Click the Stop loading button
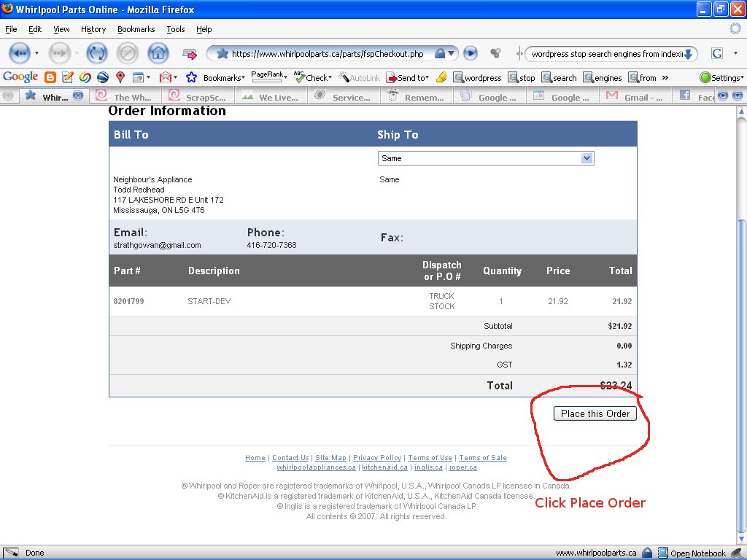The width and height of the screenshot is (747, 560). (127, 53)
